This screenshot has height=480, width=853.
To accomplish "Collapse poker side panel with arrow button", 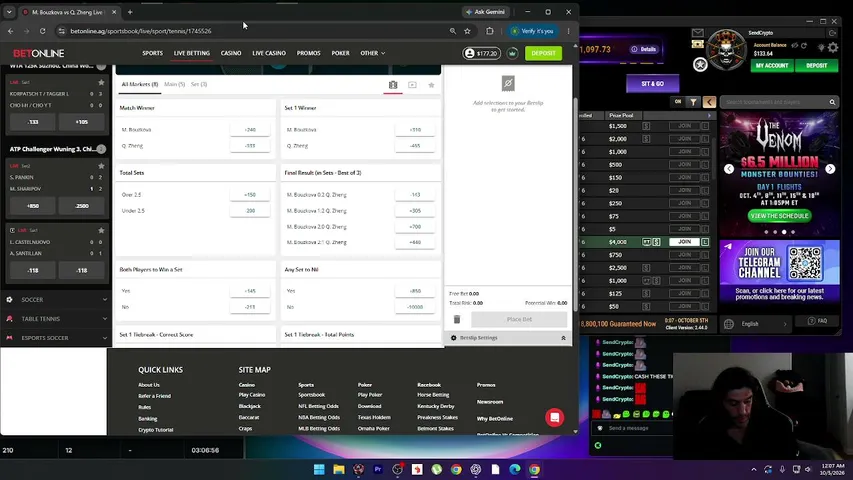I will pyautogui.click(x=709, y=102).
